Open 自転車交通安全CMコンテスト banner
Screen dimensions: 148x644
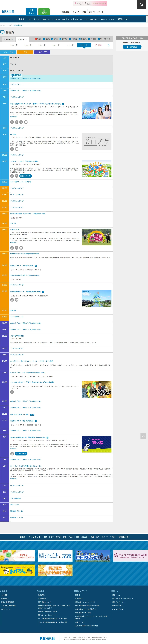tap(93, 556)
